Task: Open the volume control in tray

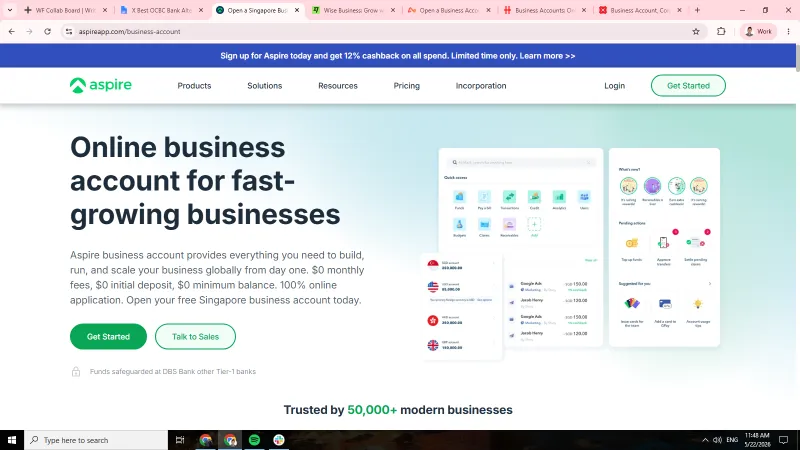Action: tap(717, 440)
